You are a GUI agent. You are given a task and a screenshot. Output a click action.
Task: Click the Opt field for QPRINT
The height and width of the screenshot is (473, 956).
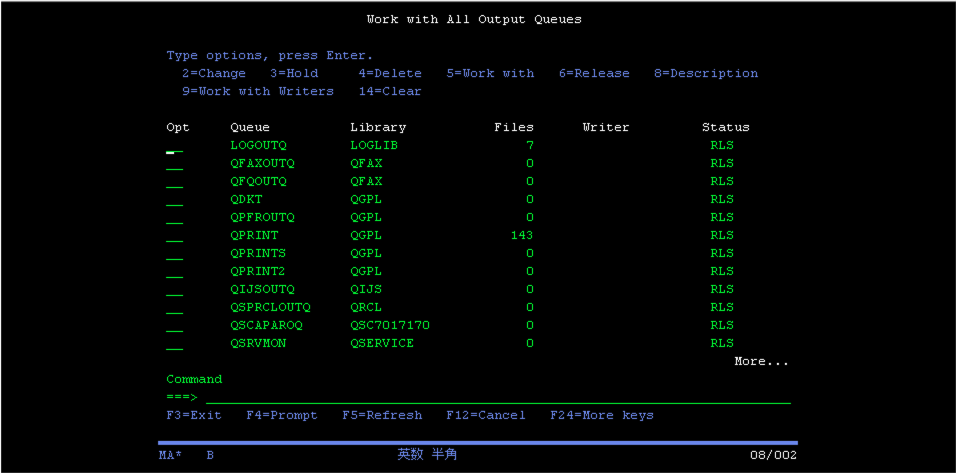point(174,236)
